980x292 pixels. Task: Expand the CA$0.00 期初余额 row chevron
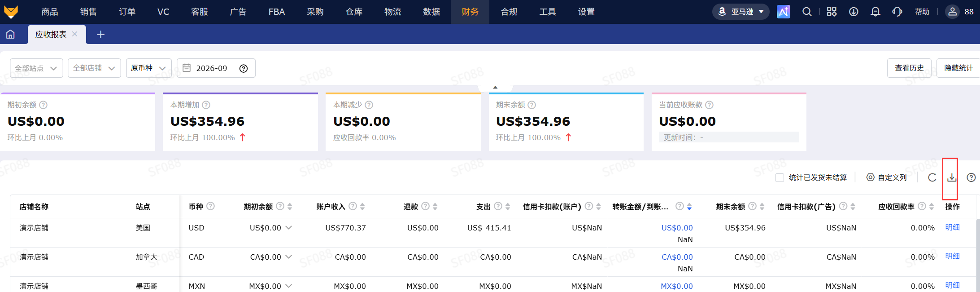coord(289,257)
